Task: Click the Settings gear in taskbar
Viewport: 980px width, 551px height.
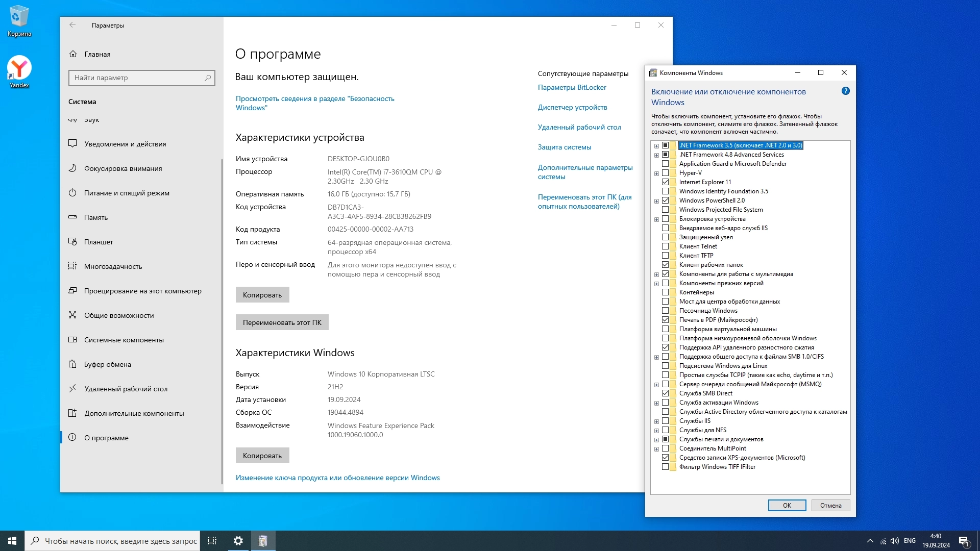Action: [238, 541]
